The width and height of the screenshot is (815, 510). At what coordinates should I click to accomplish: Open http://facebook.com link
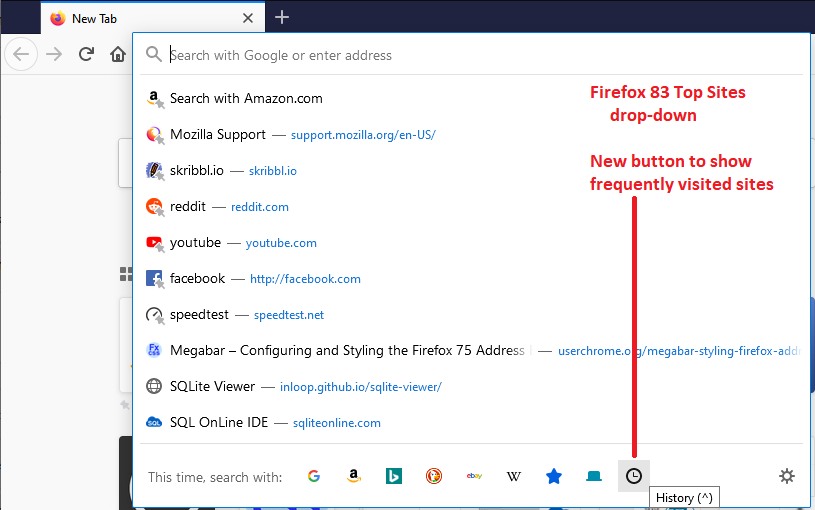tap(305, 279)
